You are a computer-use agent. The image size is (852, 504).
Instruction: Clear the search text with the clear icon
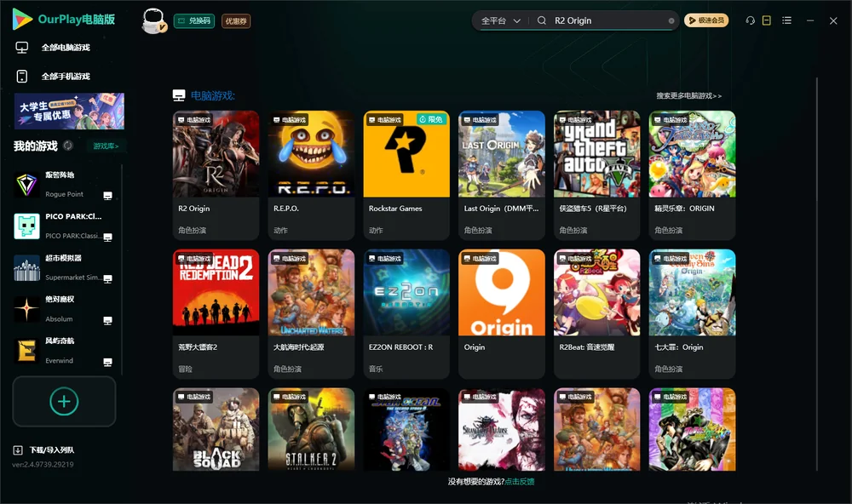click(x=671, y=20)
